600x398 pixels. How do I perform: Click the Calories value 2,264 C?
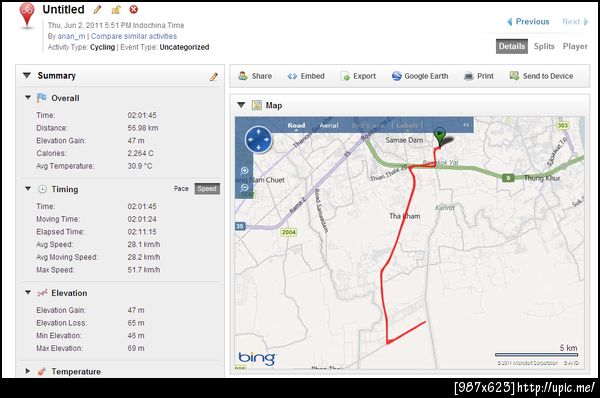click(140, 153)
